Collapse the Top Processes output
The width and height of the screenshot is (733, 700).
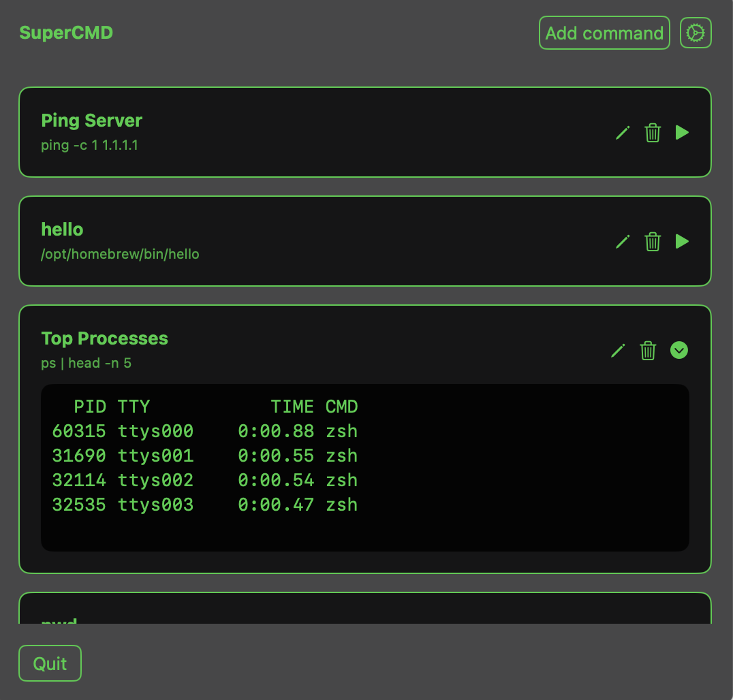click(679, 350)
